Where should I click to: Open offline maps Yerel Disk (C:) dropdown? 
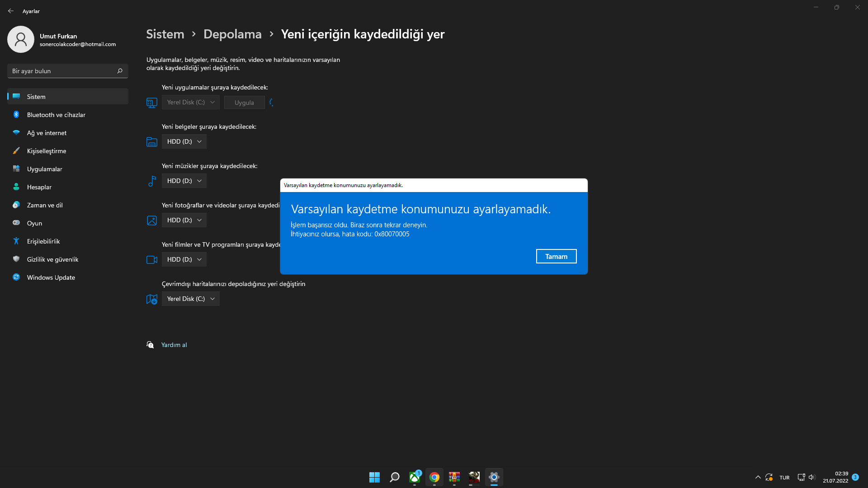(x=190, y=299)
